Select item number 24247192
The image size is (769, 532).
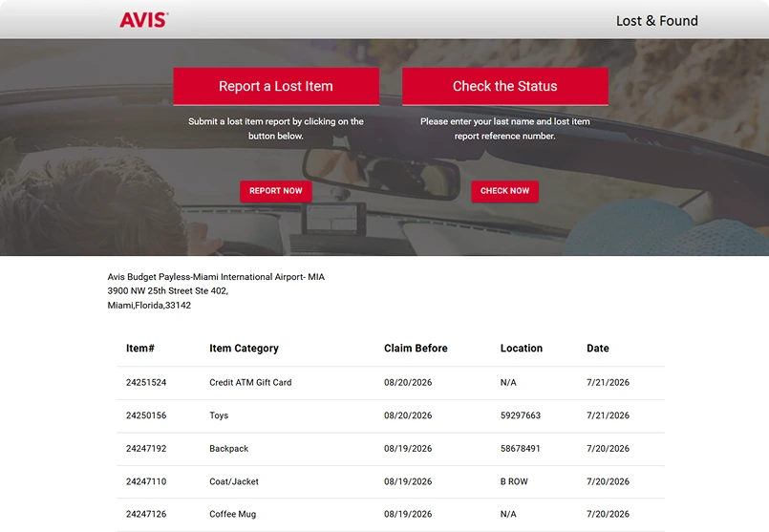[x=146, y=449]
